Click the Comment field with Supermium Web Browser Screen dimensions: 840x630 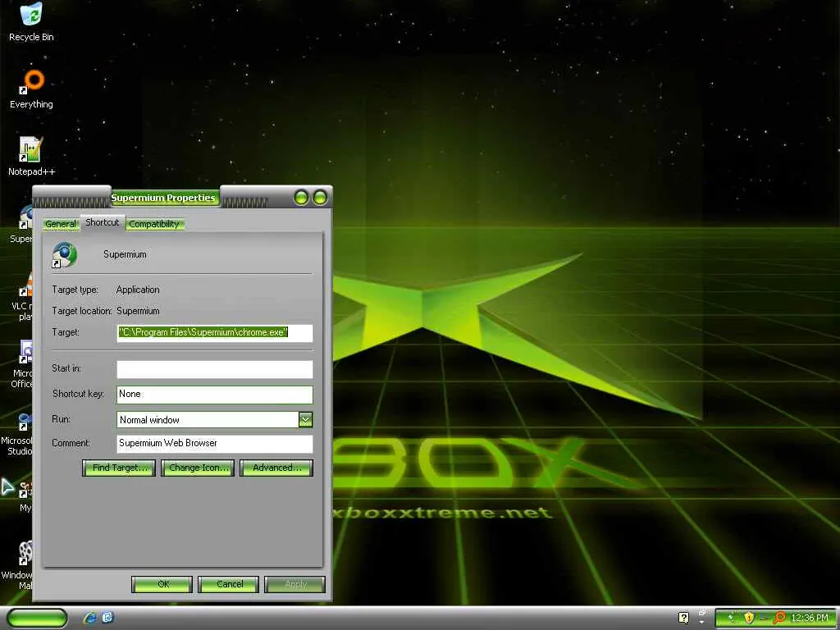[215, 444]
